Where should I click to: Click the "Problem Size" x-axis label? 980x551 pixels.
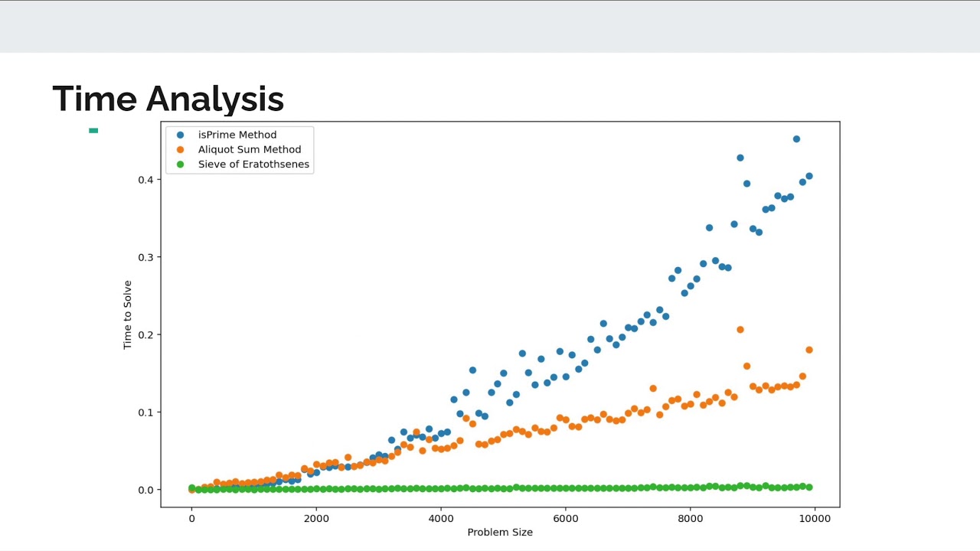pos(500,532)
